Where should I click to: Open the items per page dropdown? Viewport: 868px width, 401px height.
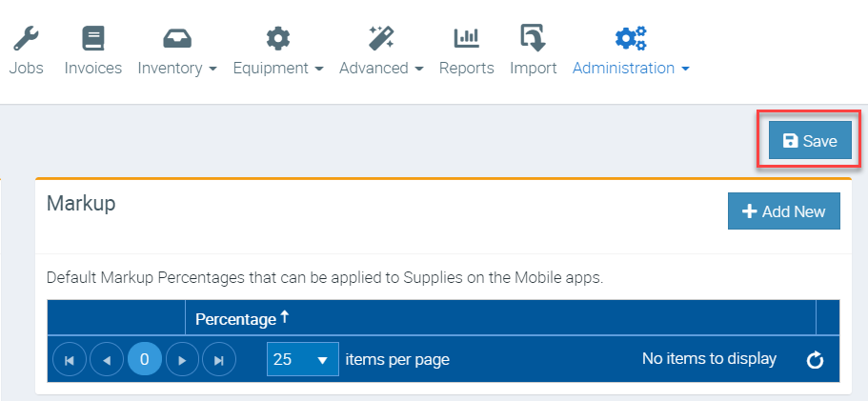tap(302, 360)
